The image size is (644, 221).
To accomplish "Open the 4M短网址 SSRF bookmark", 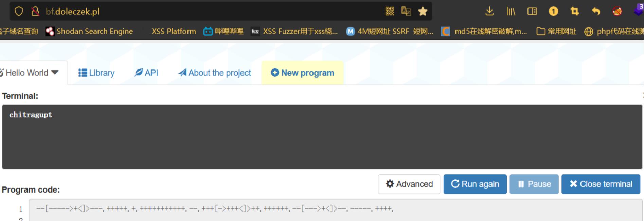I will (x=390, y=32).
